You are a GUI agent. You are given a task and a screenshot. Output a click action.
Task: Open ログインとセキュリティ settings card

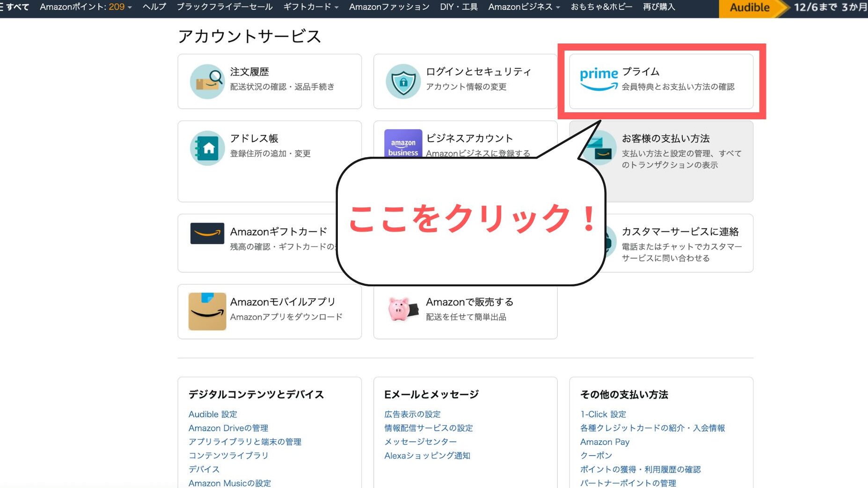[x=465, y=81]
